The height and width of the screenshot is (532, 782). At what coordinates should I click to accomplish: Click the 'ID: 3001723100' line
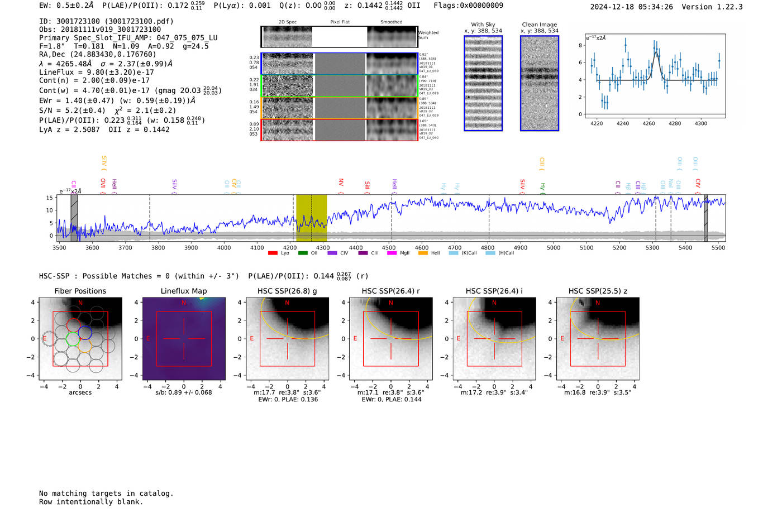tap(106, 21)
